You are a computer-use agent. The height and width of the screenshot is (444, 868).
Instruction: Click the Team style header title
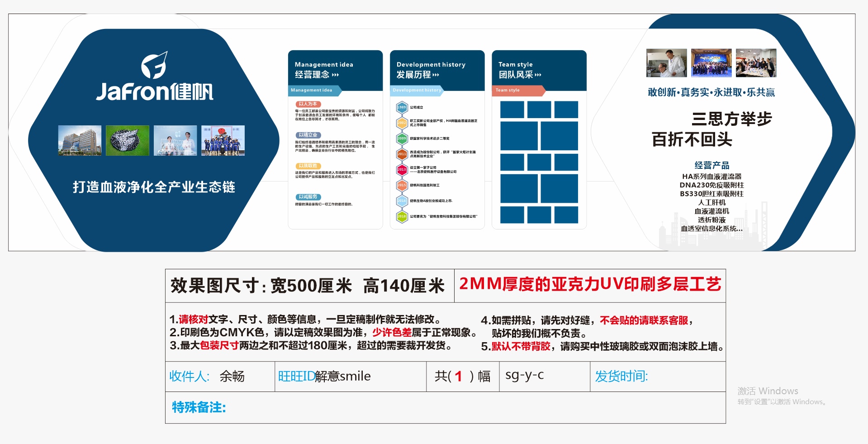pos(516,65)
